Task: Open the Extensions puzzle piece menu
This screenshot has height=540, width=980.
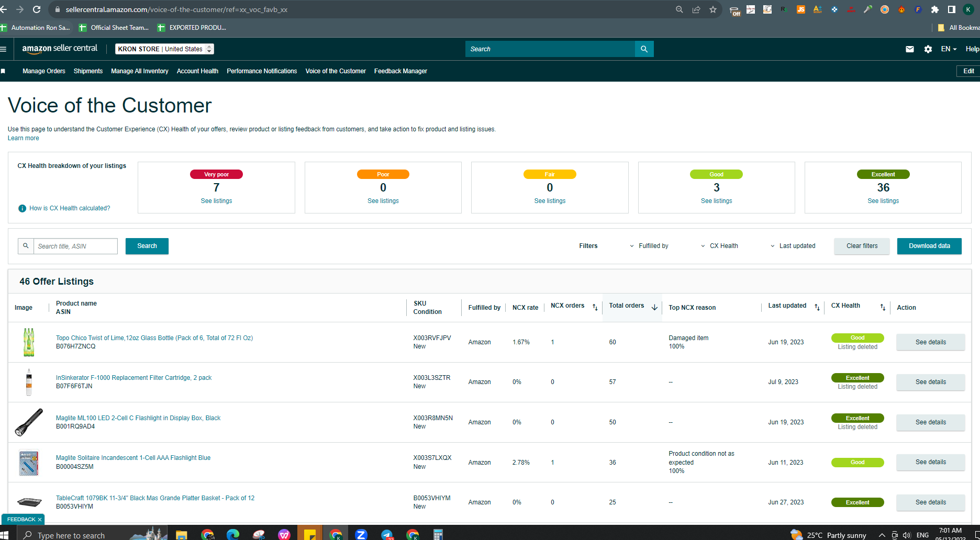Action: click(935, 9)
